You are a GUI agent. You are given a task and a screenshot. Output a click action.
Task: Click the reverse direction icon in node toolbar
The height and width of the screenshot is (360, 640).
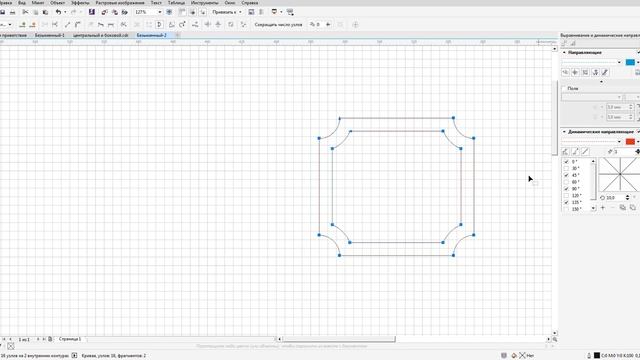point(124,24)
